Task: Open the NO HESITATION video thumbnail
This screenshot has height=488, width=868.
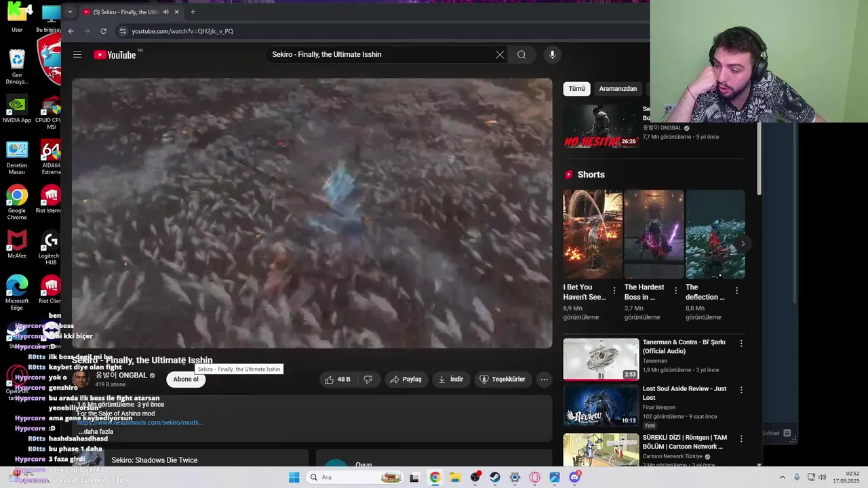Action: 601,126
